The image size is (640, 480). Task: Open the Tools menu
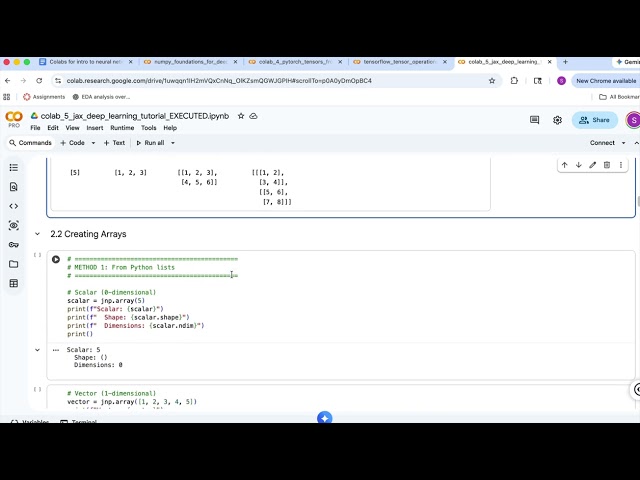coord(149,128)
